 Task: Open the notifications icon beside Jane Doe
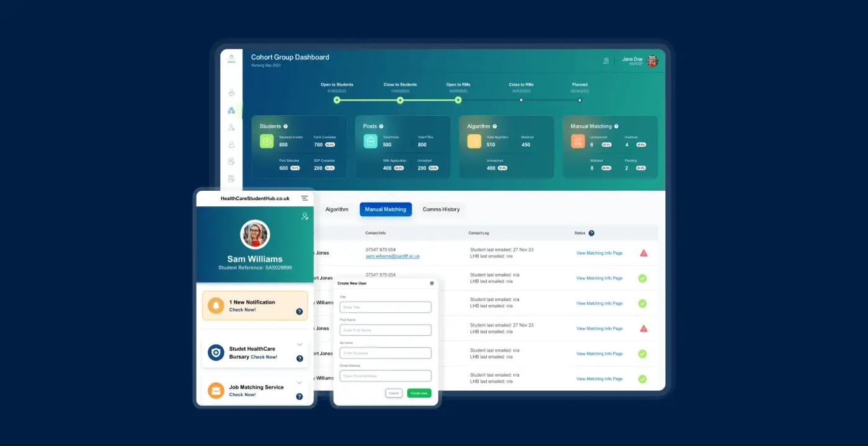pos(606,61)
